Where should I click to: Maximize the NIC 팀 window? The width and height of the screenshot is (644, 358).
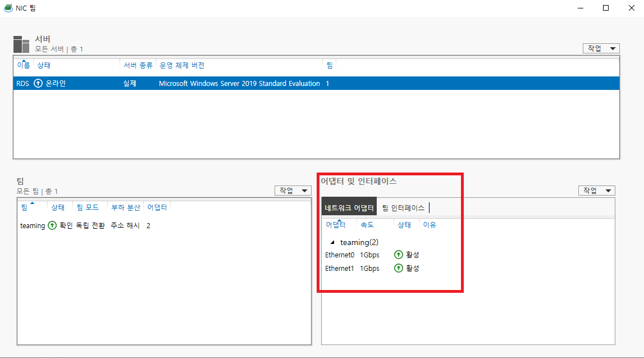point(606,8)
